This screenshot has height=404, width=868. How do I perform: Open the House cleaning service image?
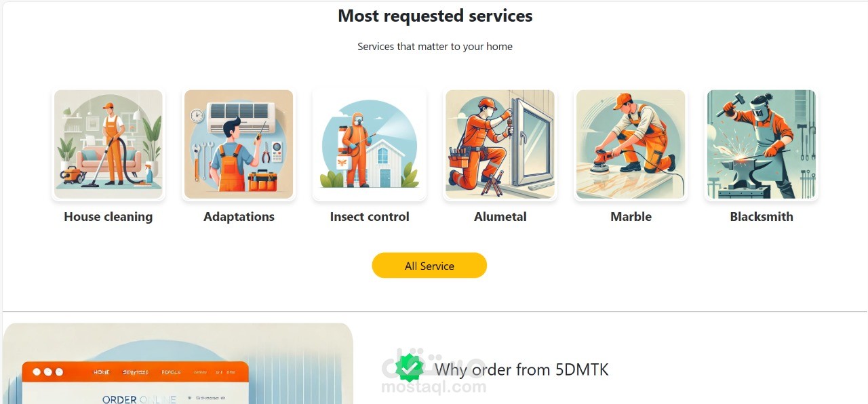[108, 144]
